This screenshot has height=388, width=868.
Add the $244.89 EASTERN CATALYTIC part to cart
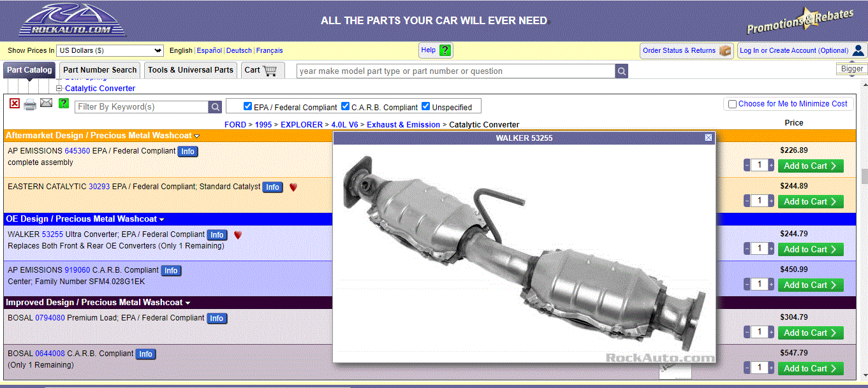tap(811, 201)
